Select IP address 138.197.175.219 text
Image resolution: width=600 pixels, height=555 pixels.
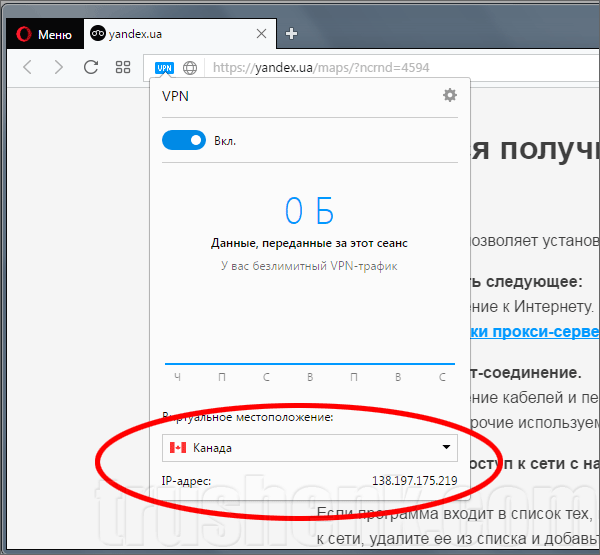coord(414,480)
